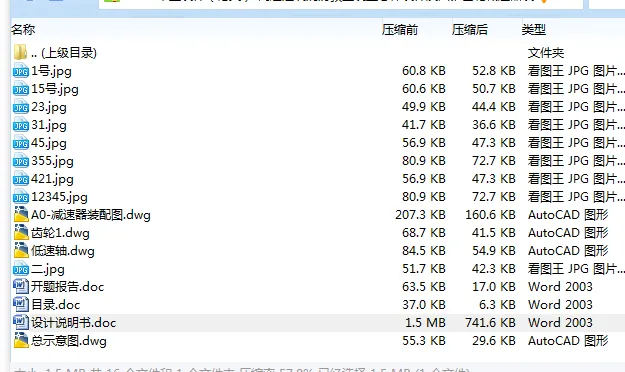Click the 文件夹 type label
Viewport: 625px width, 372px height.
tap(546, 53)
